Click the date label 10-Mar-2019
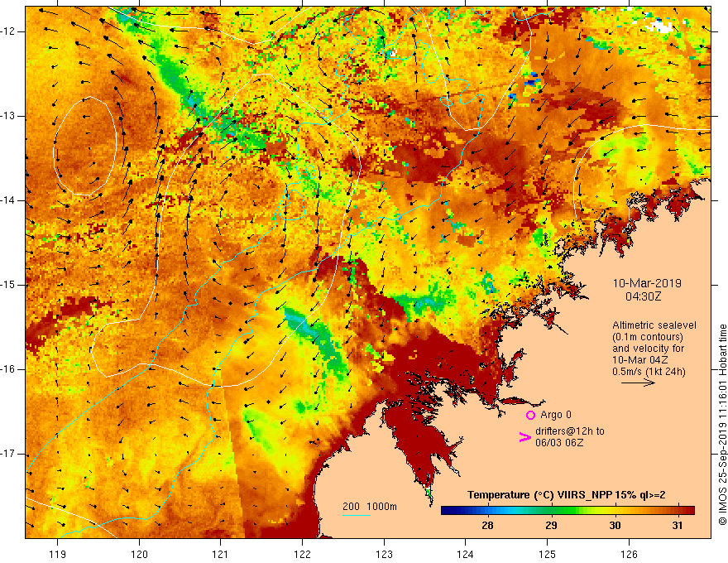Viewport: 728px width, 563px height. pyautogui.click(x=647, y=283)
